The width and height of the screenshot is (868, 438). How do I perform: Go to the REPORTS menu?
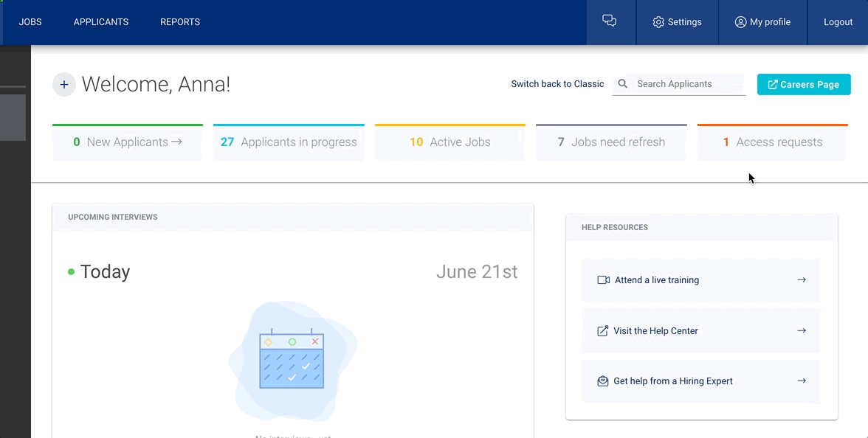180,22
